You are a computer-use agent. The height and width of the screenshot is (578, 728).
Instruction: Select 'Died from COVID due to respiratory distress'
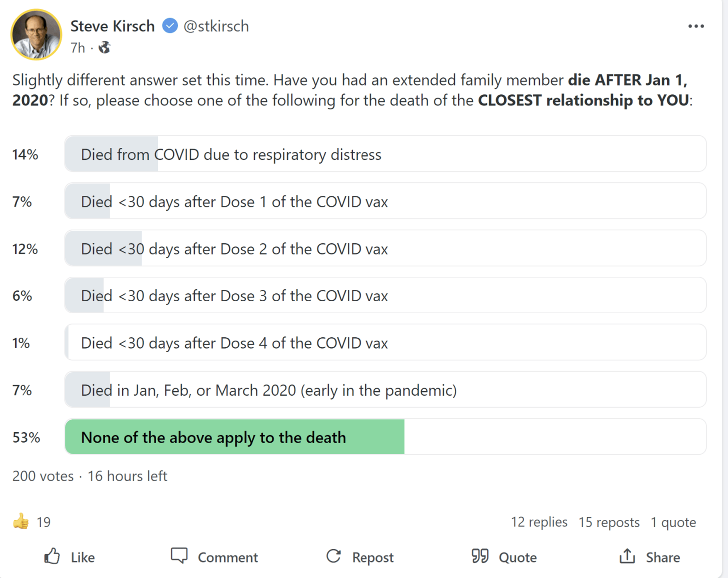coord(385,154)
